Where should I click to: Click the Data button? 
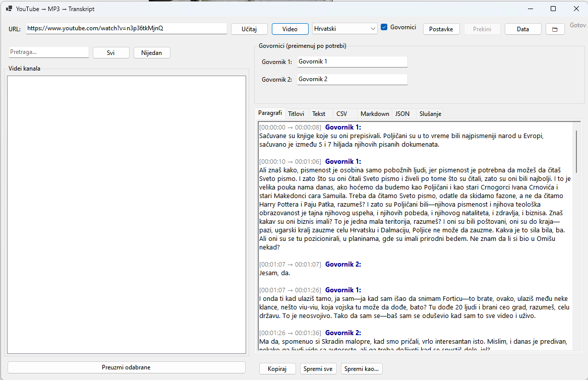click(523, 29)
